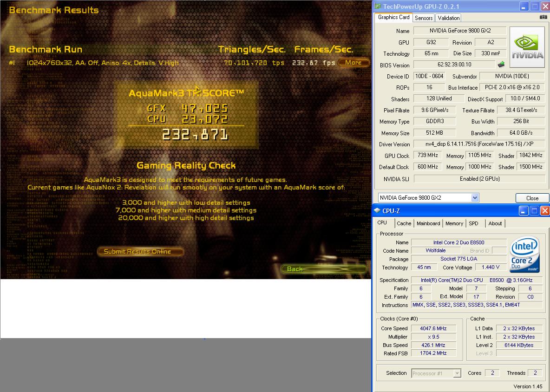This screenshot has width=550, height=392.
Task: Click the Memory 1105 MHz clock value
Action: 479,155
